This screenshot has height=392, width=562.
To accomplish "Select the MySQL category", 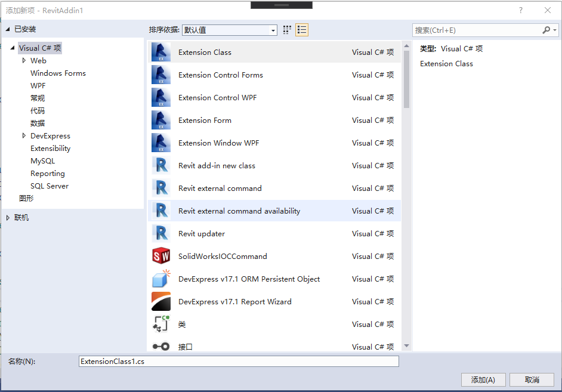I will [42, 161].
